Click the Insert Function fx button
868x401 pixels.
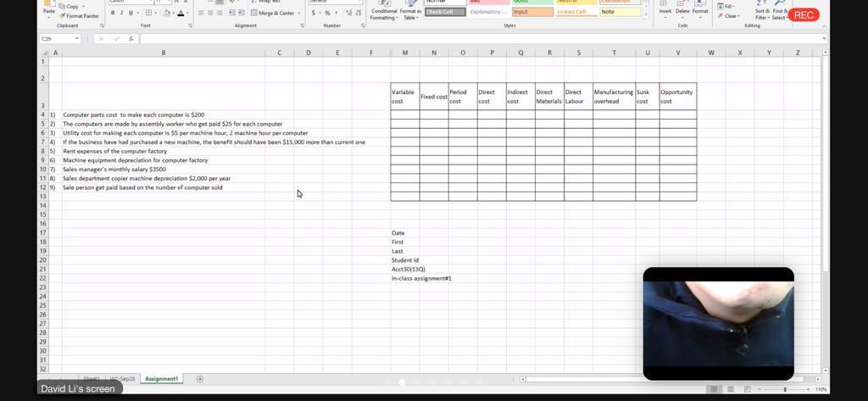coord(131,39)
